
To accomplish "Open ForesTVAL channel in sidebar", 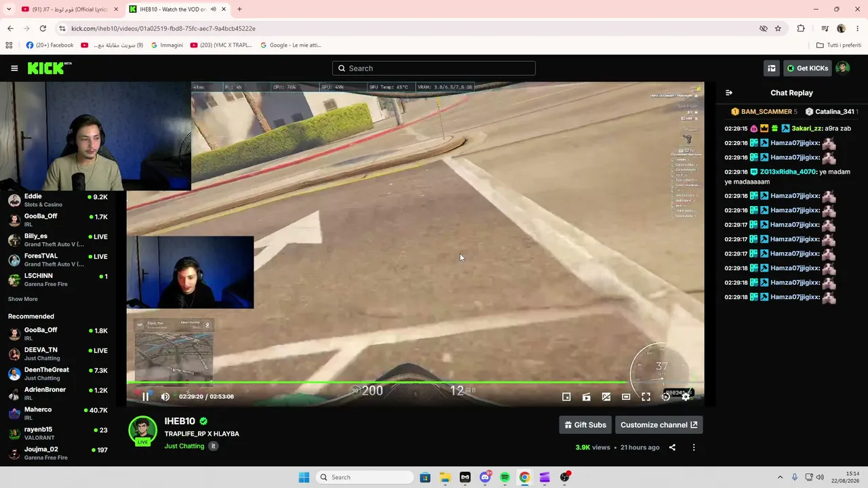I will pos(60,260).
